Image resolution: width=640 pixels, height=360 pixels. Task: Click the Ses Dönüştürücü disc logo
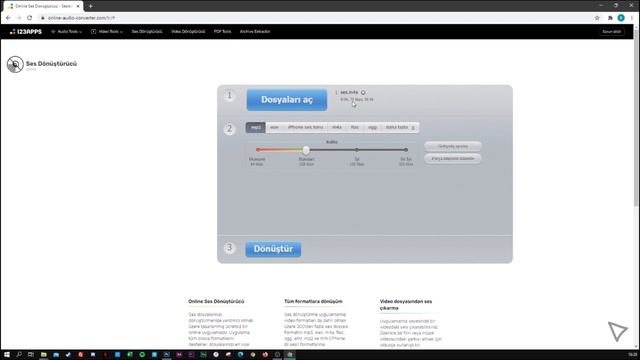pyautogui.click(x=15, y=64)
